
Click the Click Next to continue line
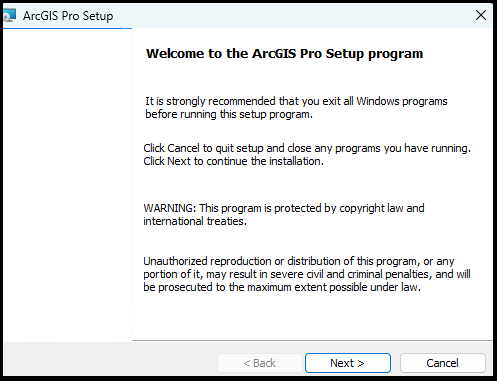(233, 161)
